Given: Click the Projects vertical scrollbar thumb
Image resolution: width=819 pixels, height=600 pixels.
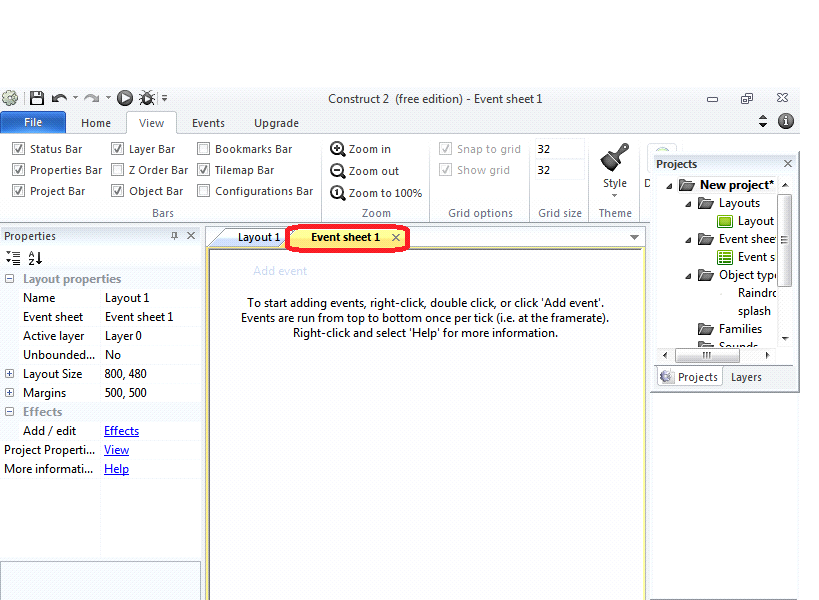Looking at the screenshot, I should (785, 240).
